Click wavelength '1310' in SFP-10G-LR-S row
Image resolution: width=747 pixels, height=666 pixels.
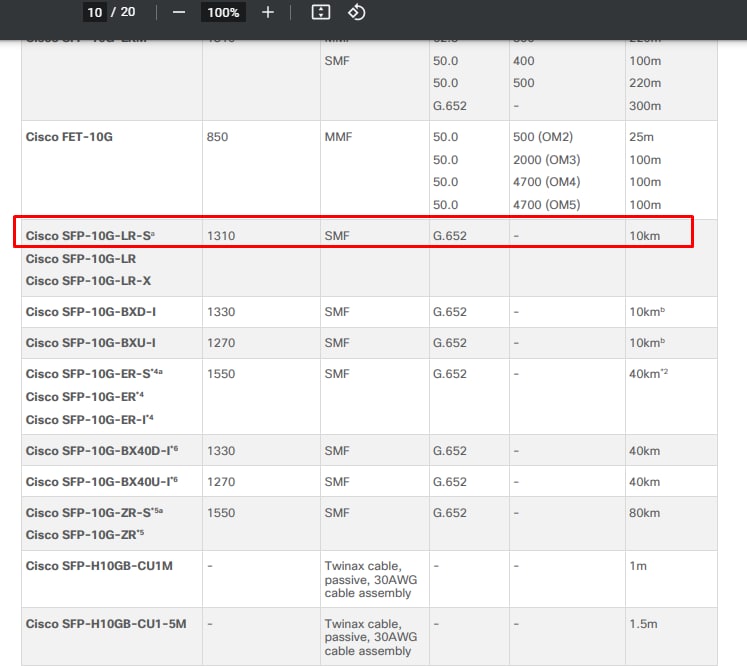click(221, 236)
